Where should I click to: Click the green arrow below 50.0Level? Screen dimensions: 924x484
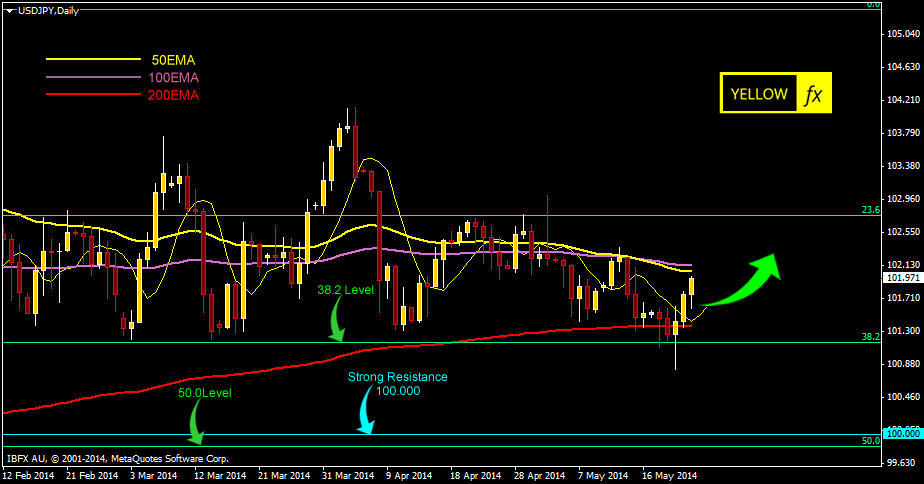[x=194, y=424]
